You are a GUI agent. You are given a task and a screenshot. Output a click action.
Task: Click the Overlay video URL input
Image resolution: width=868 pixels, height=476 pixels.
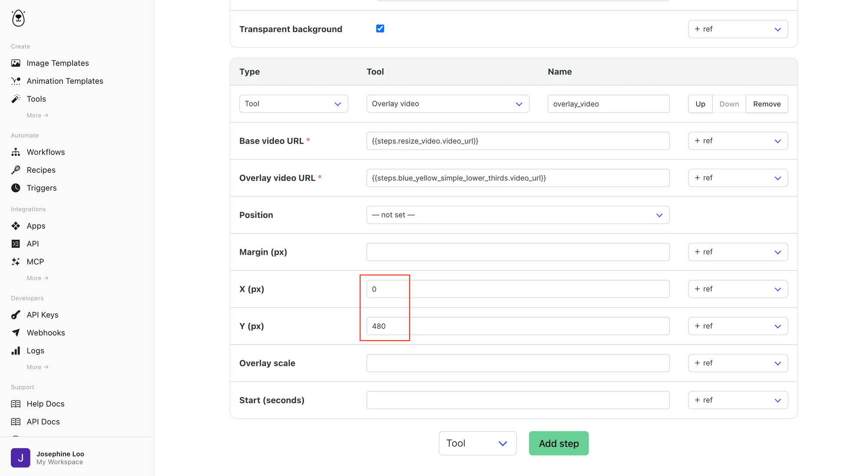pyautogui.click(x=518, y=178)
